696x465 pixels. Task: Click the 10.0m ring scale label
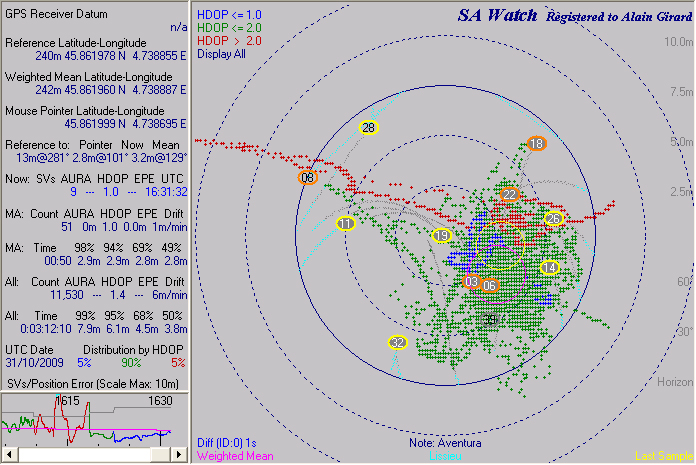click(x=678, y=42)
